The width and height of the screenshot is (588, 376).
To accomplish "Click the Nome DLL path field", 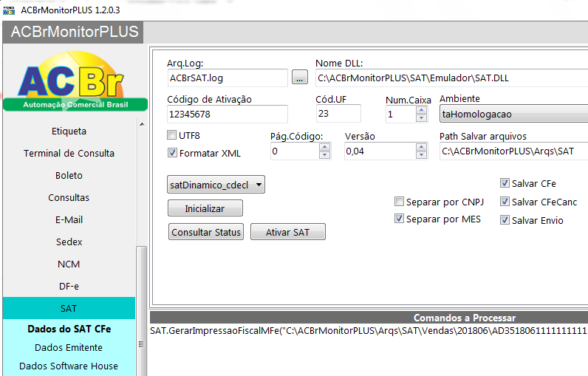I will 451,78.
